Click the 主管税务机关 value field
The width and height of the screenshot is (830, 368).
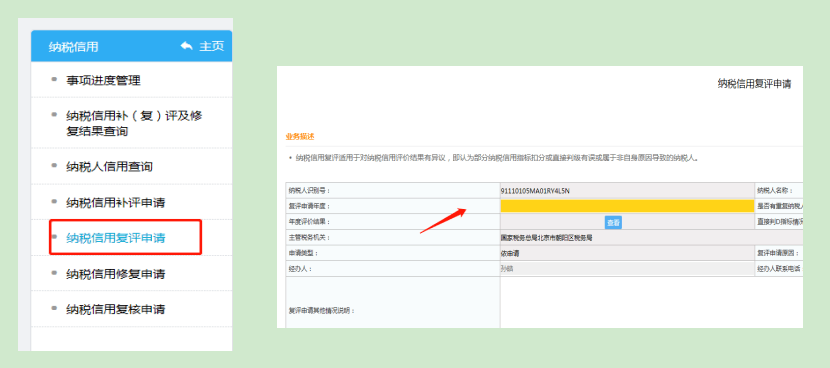click(x=651, y=238)
